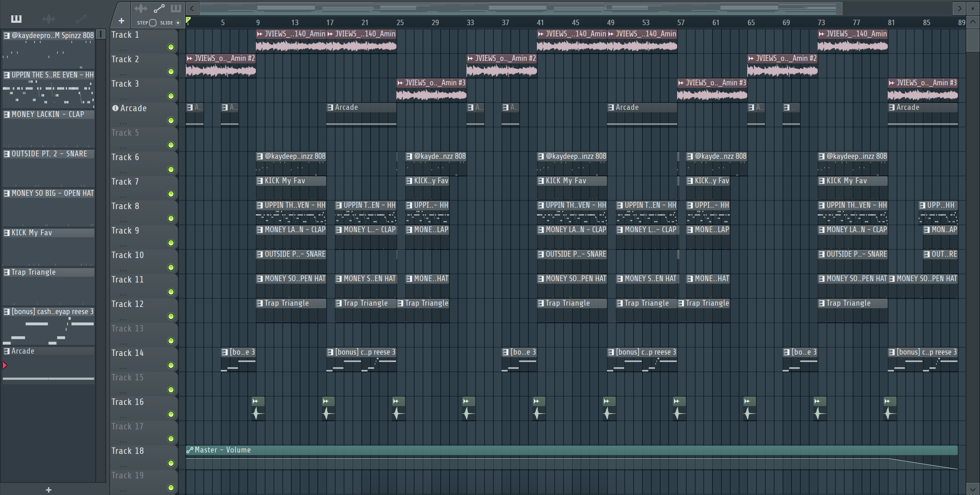Select the Track 16 audio hit clip at bar 17
980x495 pixels.
coord(328,408)
